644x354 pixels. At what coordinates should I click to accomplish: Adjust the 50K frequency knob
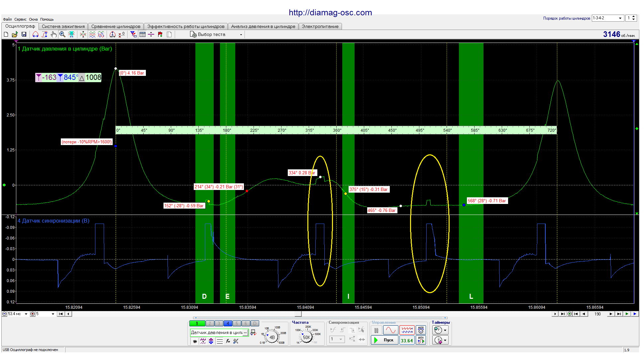(306, 337)
